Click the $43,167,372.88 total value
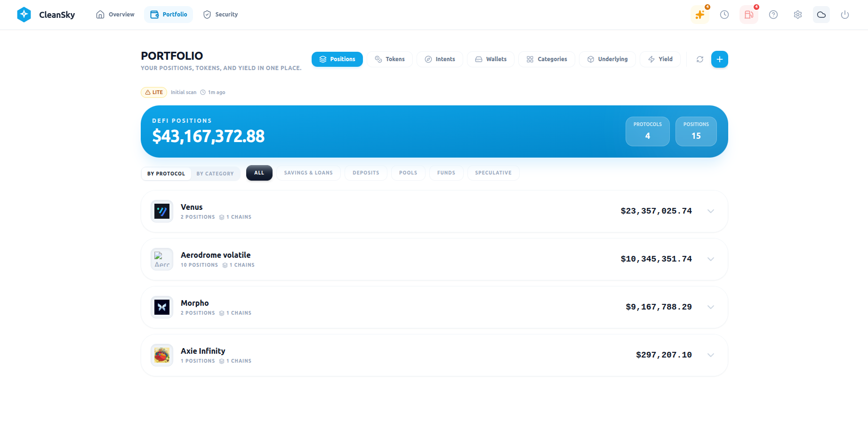 coord(209,136)
